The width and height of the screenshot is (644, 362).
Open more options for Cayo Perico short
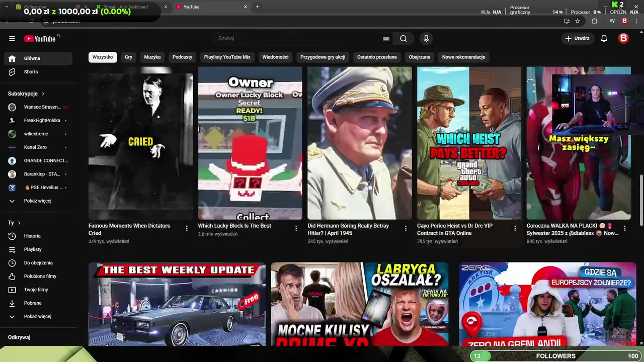click(x=515, y=228)
